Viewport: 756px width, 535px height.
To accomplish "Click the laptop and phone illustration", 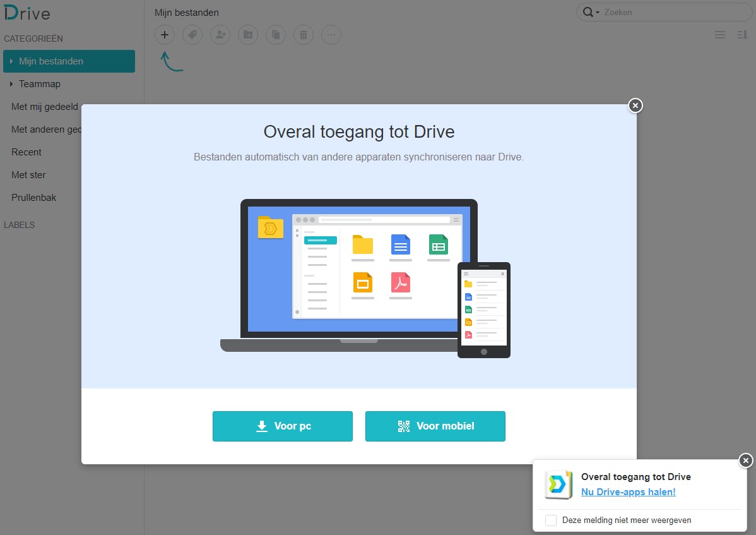I will pyautogui.click(x=365, y=279).
